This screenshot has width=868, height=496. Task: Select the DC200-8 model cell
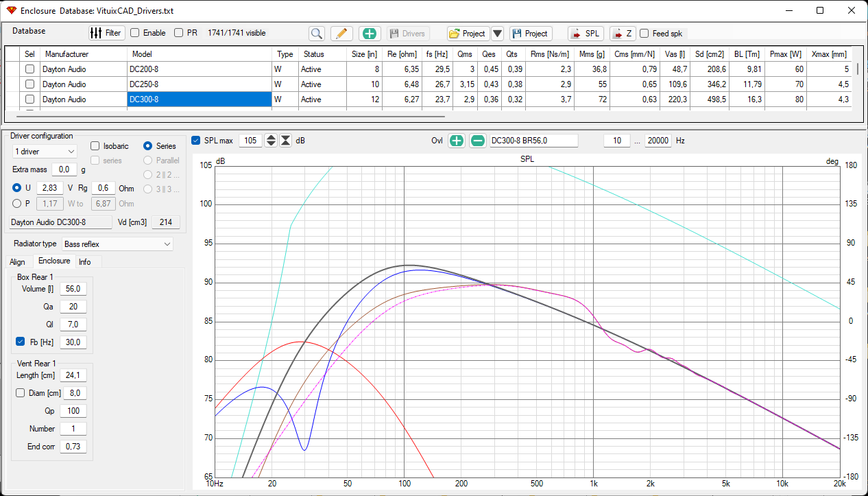pyautogui.click(x=200, y=69)
